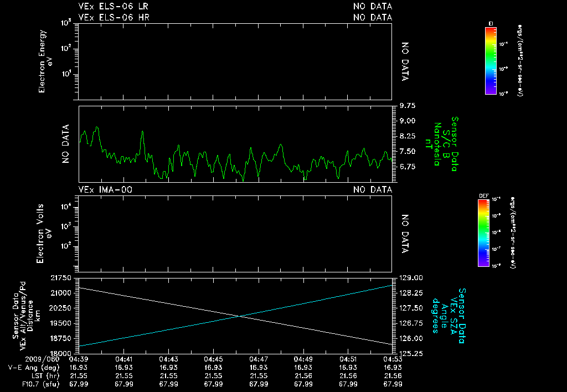
Task: Click the 04:51 time label
Action: pyautogui.click(x=348, y=359)
